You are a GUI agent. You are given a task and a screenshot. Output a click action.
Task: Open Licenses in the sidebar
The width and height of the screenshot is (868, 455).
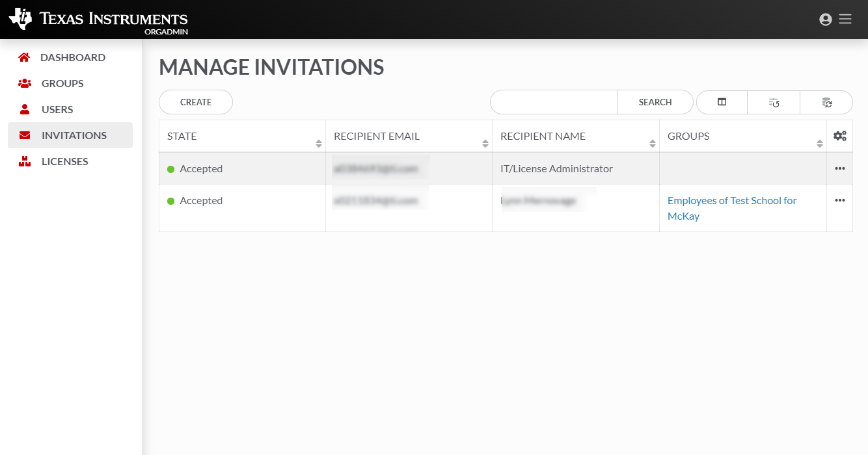[64, 161]
